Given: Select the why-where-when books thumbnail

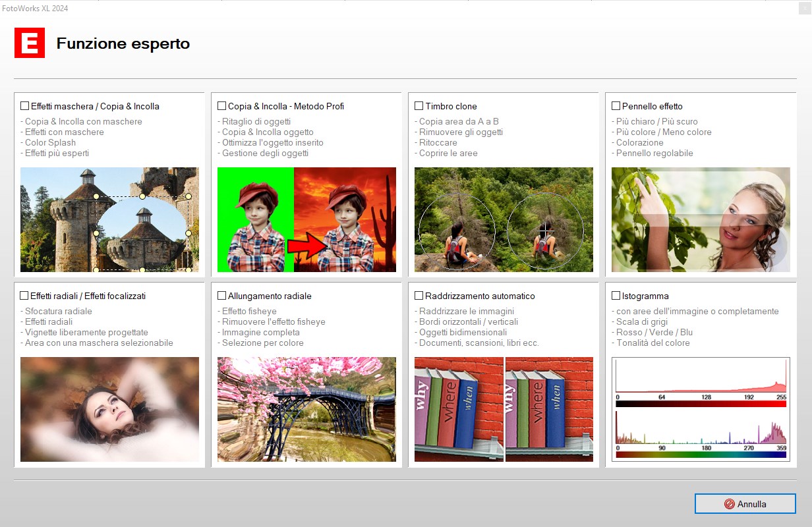Looking at the screenshot, I should pyautogui.click(x=504, y=409).
